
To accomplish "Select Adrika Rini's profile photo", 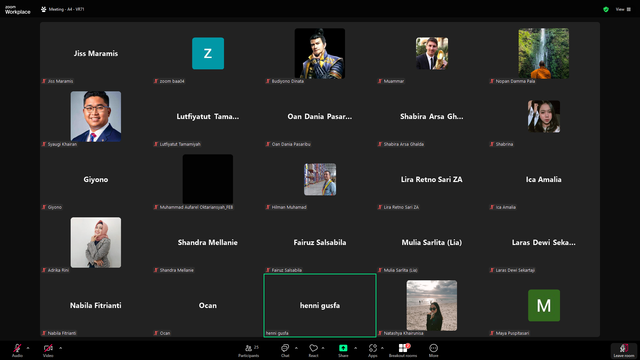I will click(96, 242).
